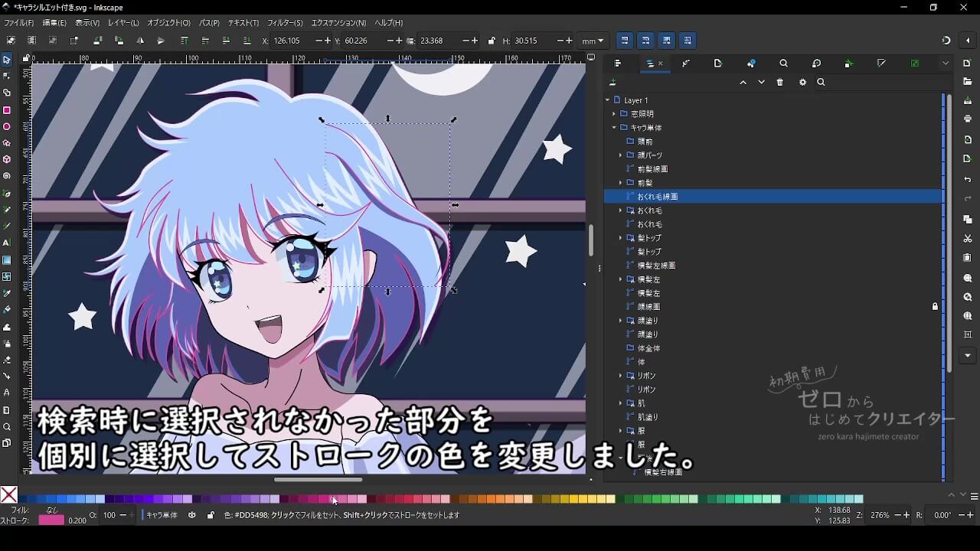Open the レイヤー(L) menu
The height and width of the screenshot is (551, 980).
tap(123, 23)
